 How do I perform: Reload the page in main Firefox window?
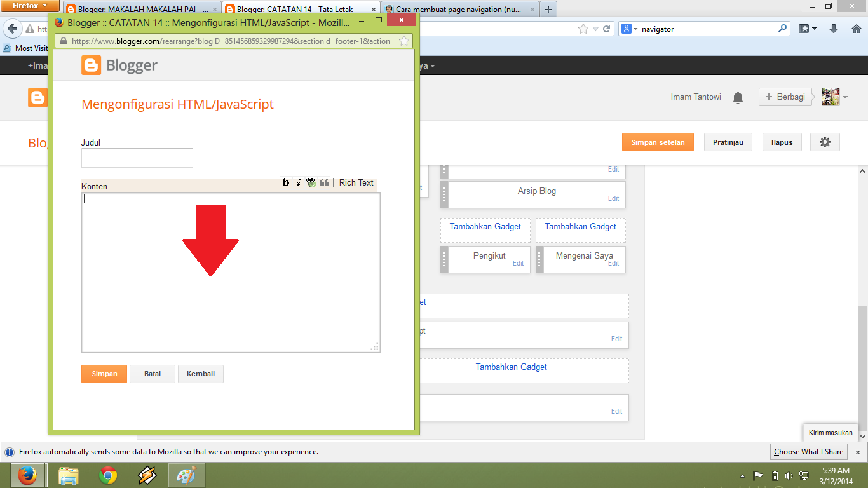pos(607,29)
